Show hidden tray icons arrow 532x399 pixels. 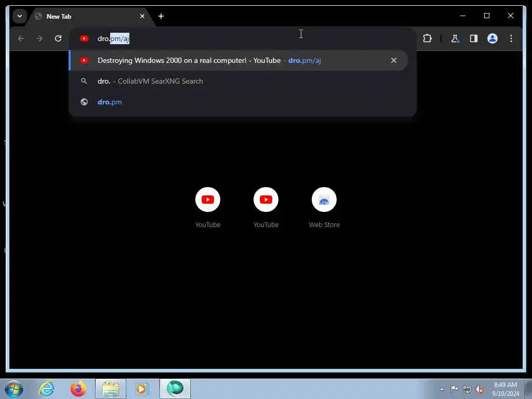[x=442, y=389]
